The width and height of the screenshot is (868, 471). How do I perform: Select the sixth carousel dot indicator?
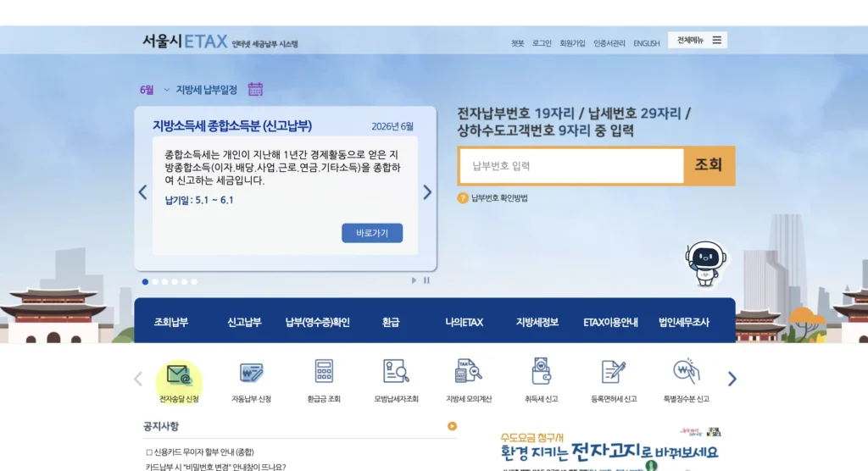(194, 282)
